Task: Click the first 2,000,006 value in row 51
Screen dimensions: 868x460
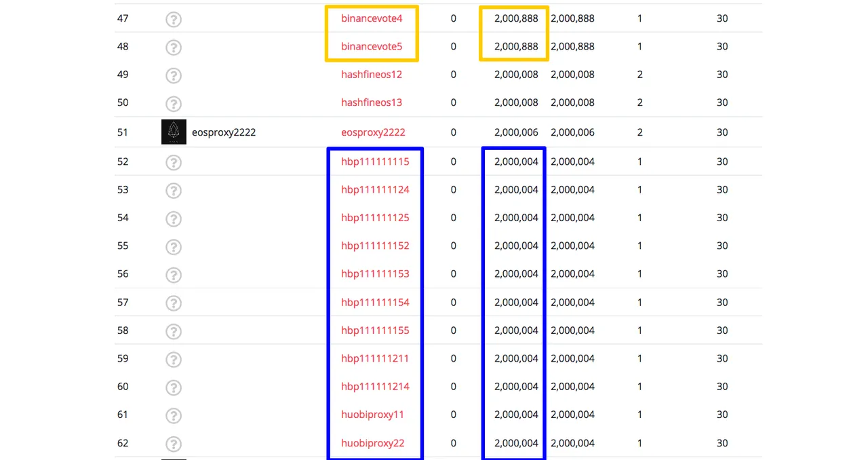Action: tap(516, 132)
